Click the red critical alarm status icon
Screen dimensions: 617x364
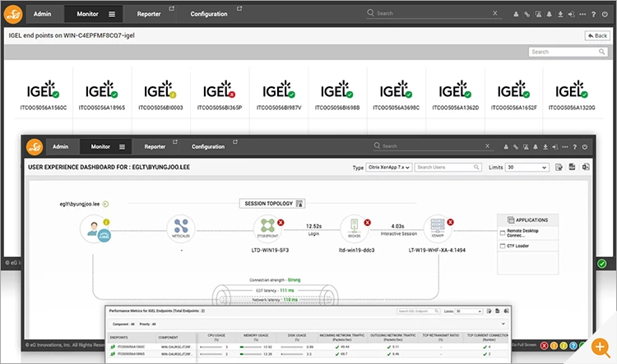(545, 346)
